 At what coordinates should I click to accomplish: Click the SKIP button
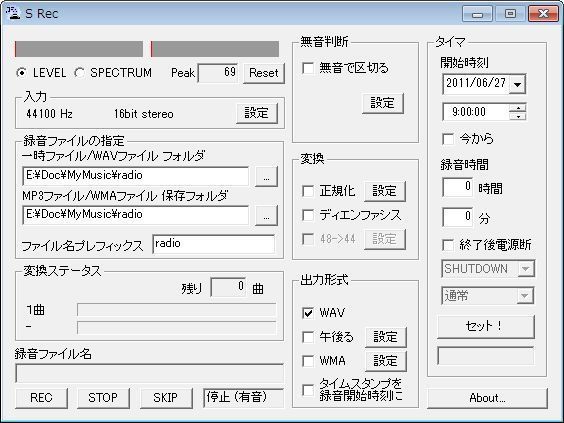tap(166, 398)
